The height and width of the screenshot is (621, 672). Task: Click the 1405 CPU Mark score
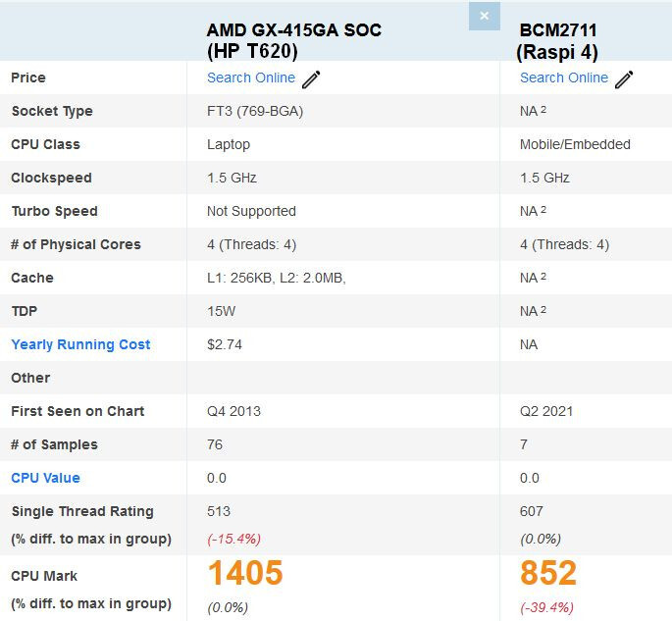pyautogui.click(x=245, y=573)
